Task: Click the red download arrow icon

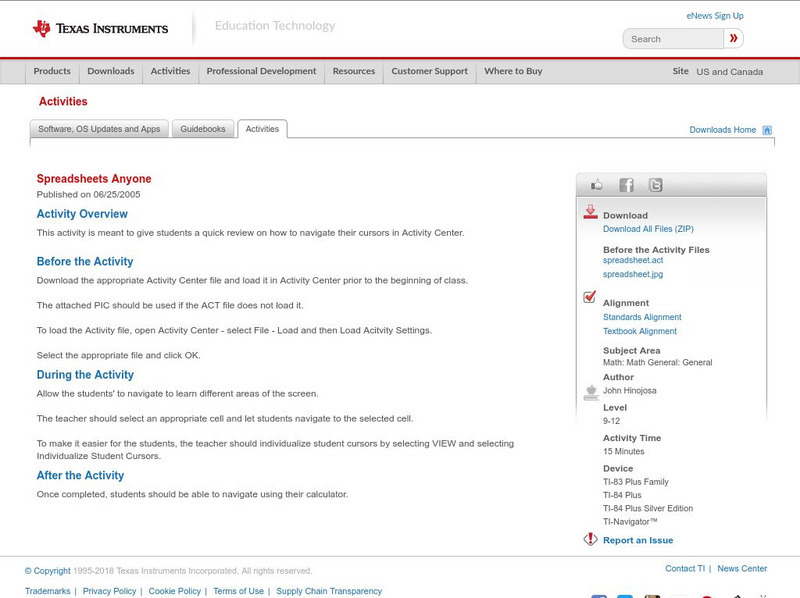Action: pos(590,212)
